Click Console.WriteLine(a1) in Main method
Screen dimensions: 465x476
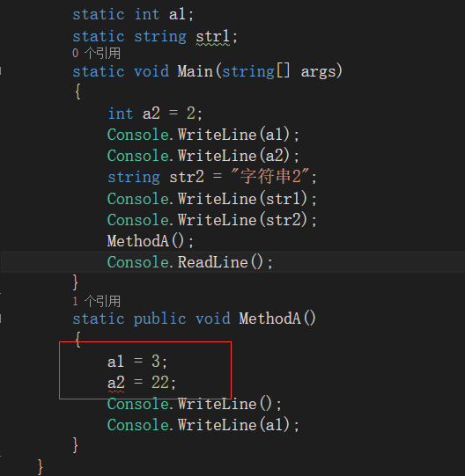[x=203, y=135]
